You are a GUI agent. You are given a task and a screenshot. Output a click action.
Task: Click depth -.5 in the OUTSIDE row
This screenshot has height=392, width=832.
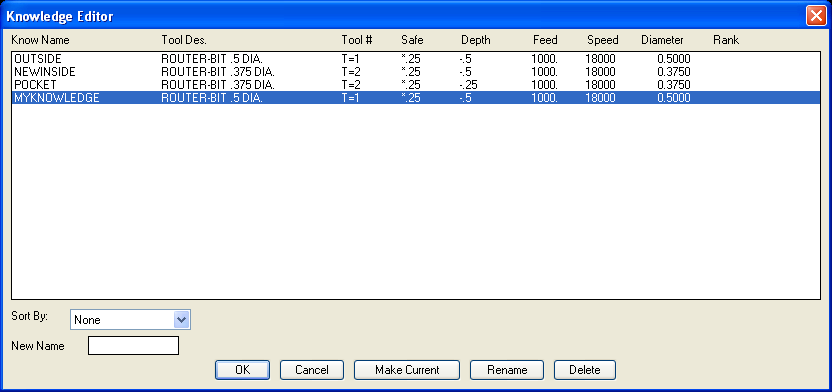point(465,59)
